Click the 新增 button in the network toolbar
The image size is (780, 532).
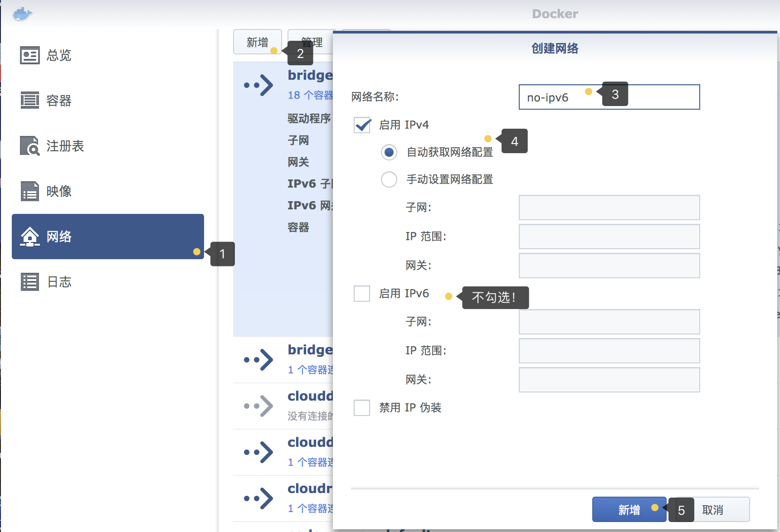tap(258, 42)
